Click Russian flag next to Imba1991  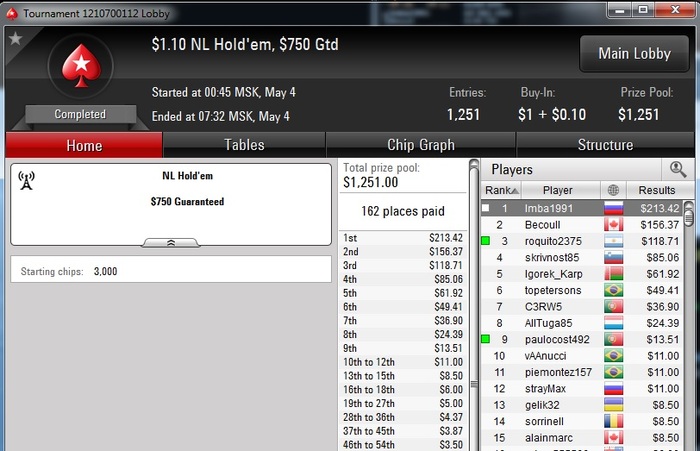pos(613,208)
